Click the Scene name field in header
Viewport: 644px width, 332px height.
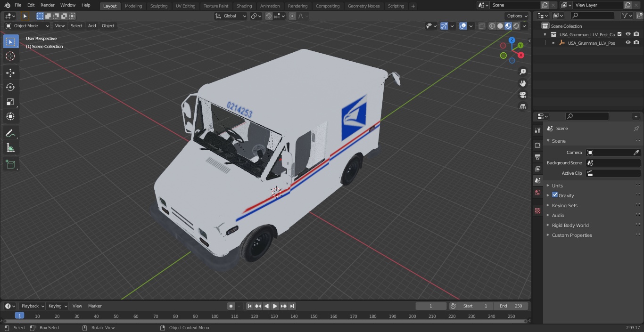point(514,5)
